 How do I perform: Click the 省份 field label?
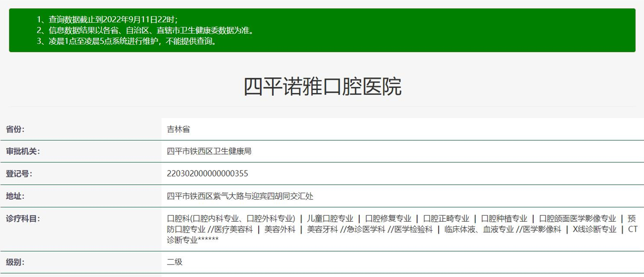coord(15,129)
